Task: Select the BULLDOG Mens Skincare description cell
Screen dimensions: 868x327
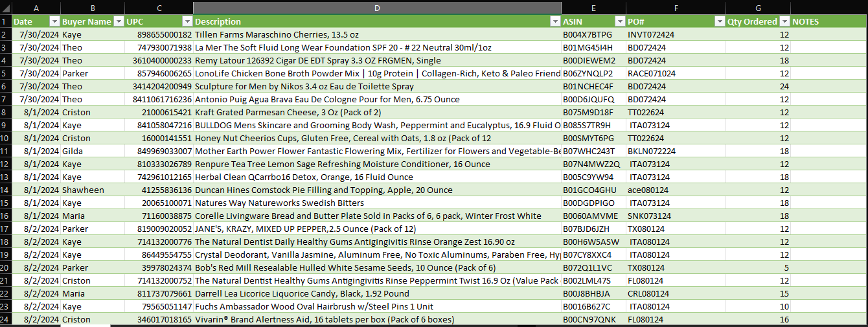Action: click(x=377, y=125)
